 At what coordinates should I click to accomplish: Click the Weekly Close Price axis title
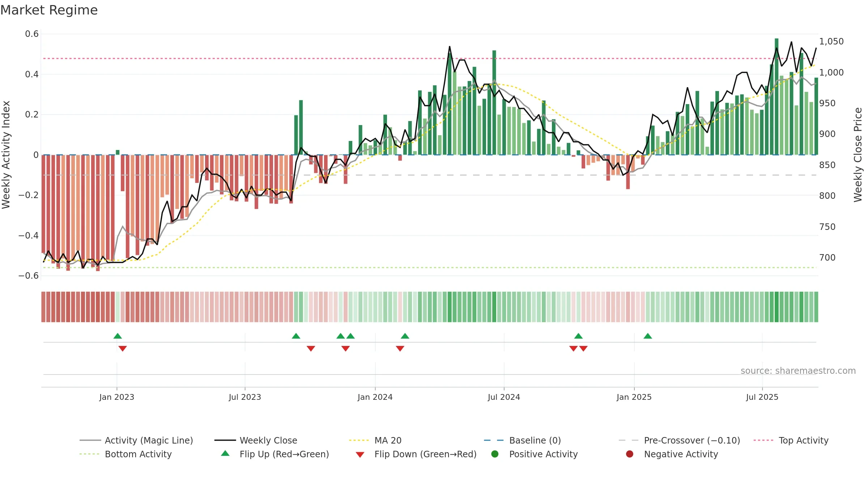(x=858, y=155)
